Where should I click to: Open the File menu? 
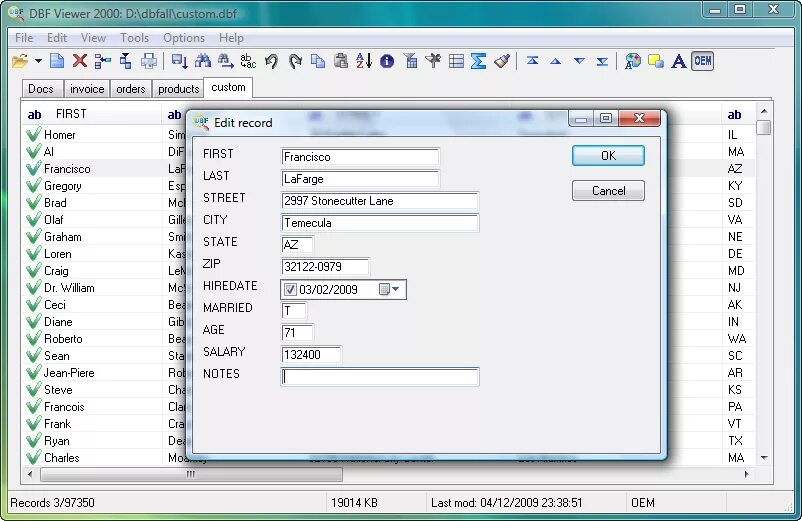click(24, 38)
